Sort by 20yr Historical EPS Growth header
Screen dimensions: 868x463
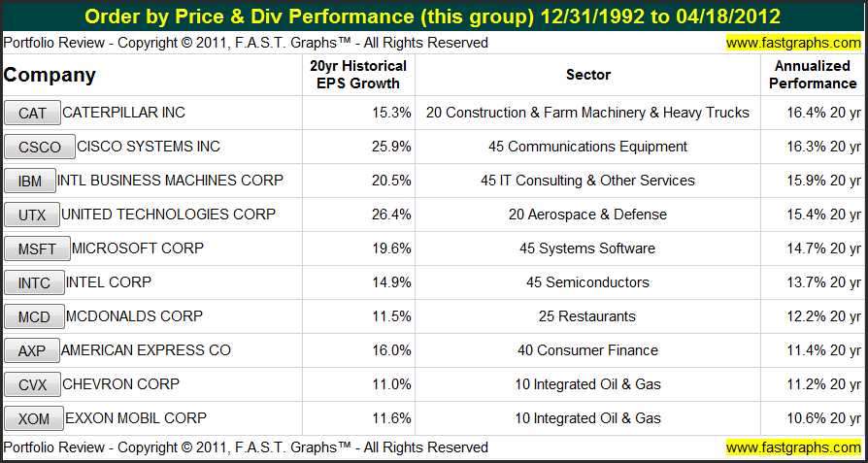(358, 75)
